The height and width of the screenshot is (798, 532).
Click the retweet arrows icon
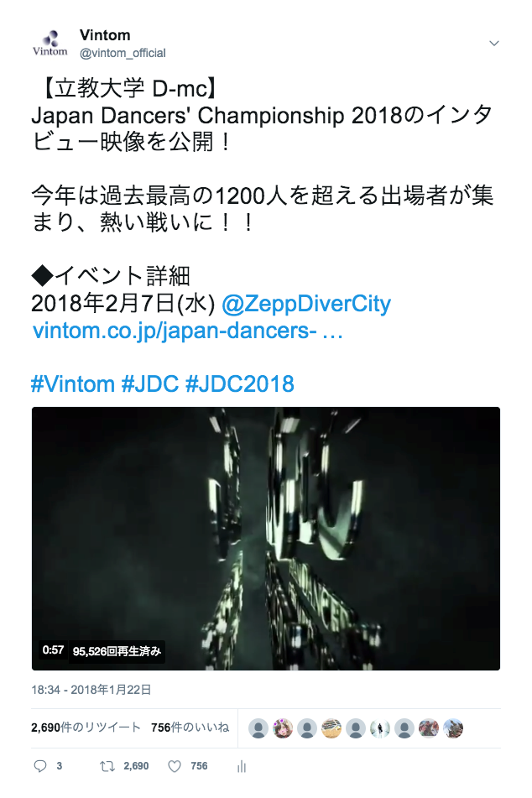click(x=107, y=766)
